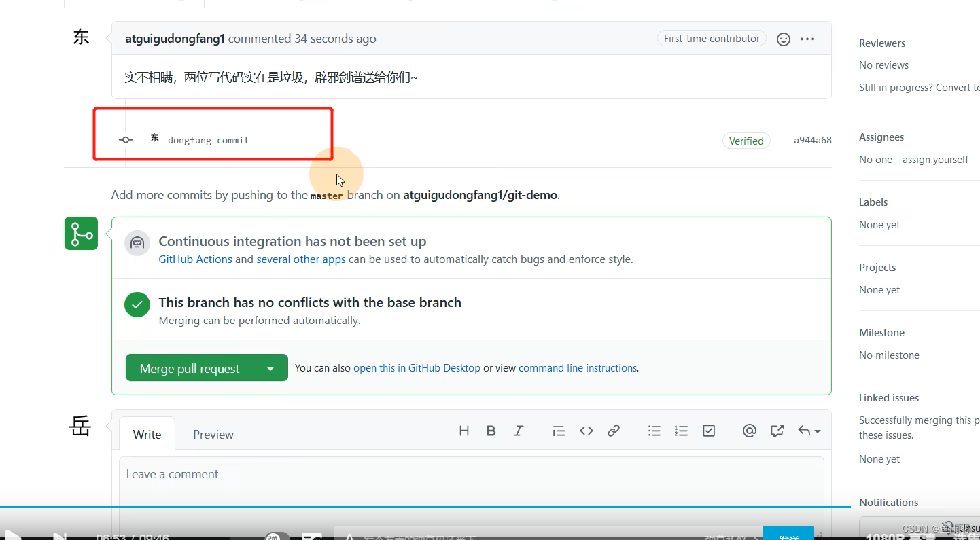Apply bold formatting in the comment editor
This screenshot has height=540, width=980.
pyautogui.click(x=491, y=431)
